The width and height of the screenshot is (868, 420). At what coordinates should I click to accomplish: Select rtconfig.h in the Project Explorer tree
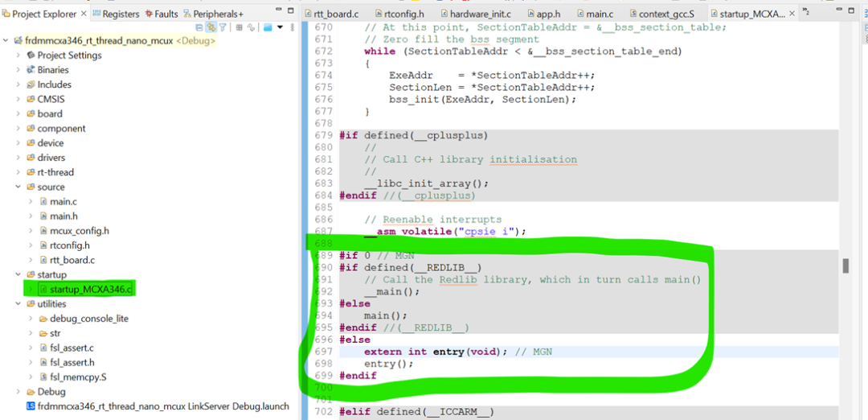[70, 245]
